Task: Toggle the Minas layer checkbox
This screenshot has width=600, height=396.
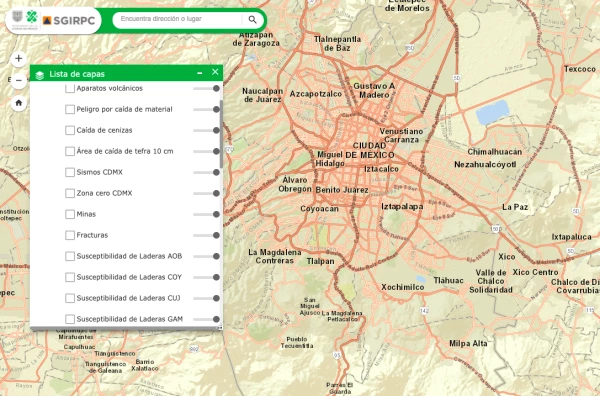Action: (x=70, y=214)
